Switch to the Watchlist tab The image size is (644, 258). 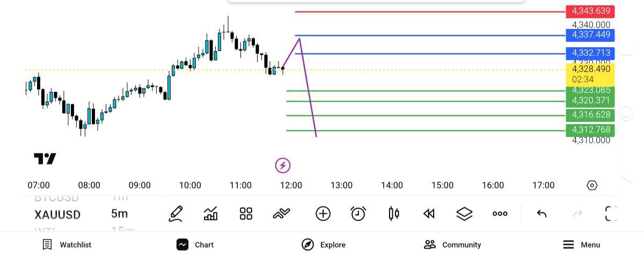(67, 245)
